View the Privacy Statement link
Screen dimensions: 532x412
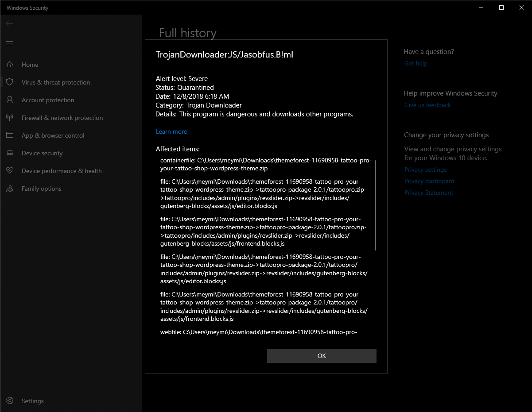(x=429, y=193)
